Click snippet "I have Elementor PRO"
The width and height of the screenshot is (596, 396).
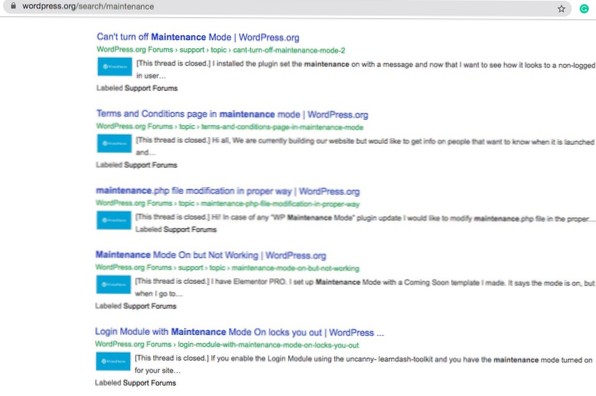click(365, 288)
